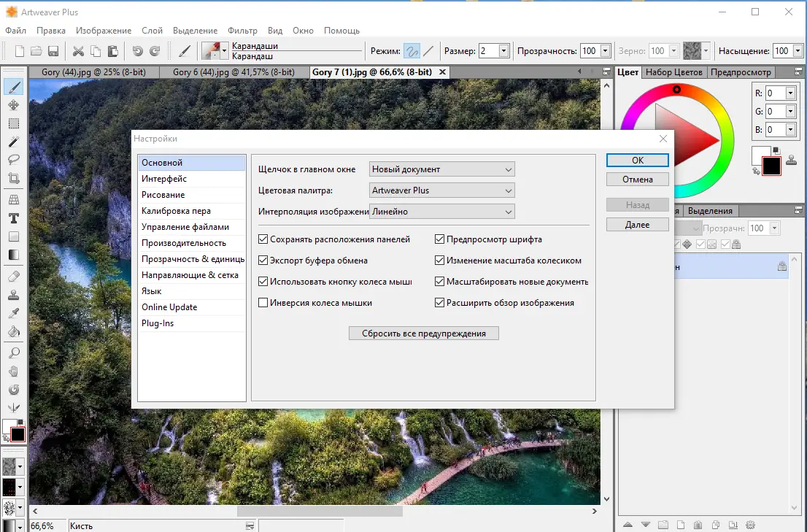Select the Paint Bucket tool
The width and height of the screenshot is (807, 532).
coord(14,331)
